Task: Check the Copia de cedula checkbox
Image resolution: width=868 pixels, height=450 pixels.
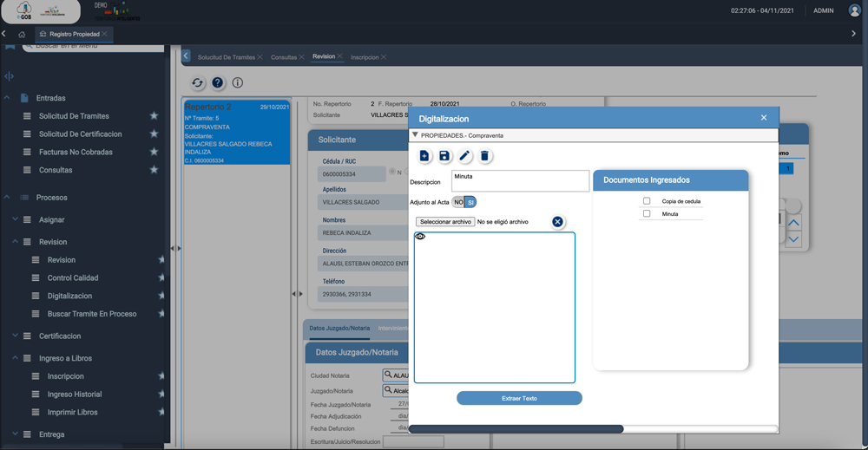Action: click(647, 201)
